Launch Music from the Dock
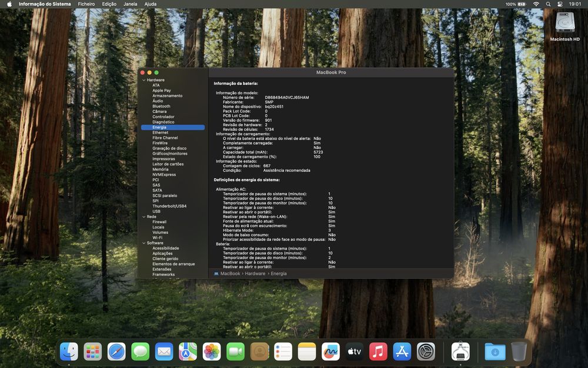Image resolution: width=588 pixels, height=368 pixels. [378, 352]
